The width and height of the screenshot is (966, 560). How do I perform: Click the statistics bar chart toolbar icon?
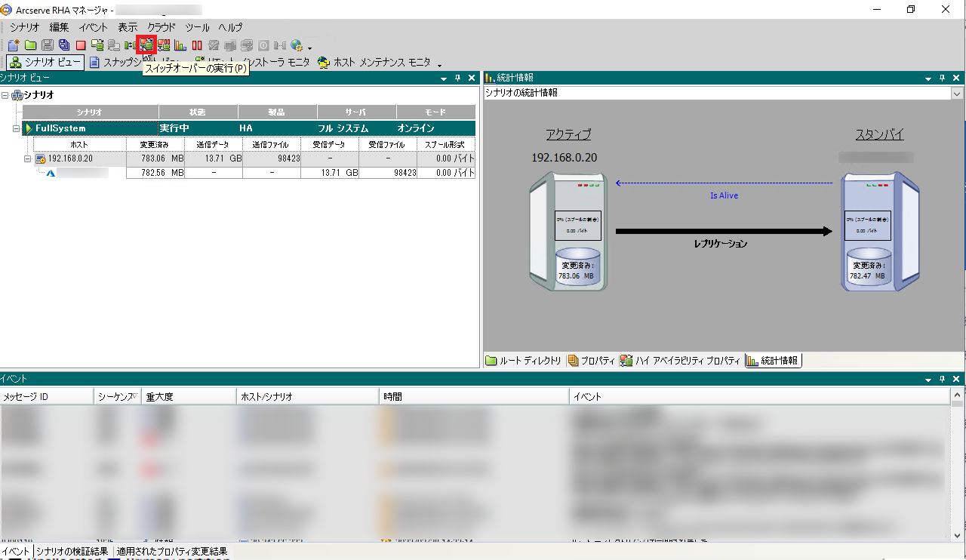[x=180, y=45]
